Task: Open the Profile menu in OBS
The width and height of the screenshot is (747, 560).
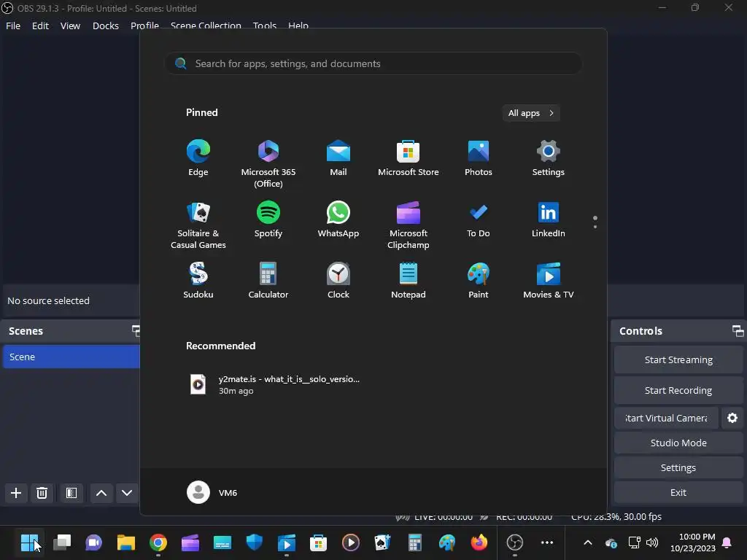Action: [144, 26]
